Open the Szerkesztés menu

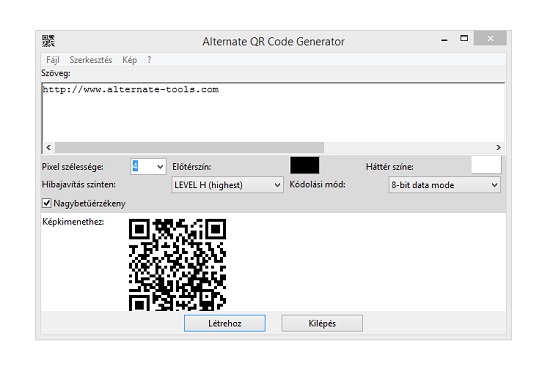tap(91, 60)
